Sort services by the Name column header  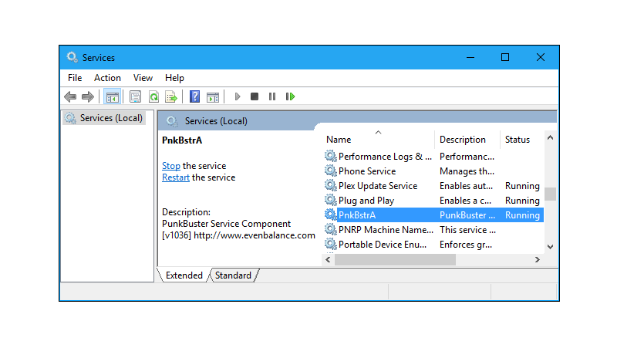[x=339, y=140]
